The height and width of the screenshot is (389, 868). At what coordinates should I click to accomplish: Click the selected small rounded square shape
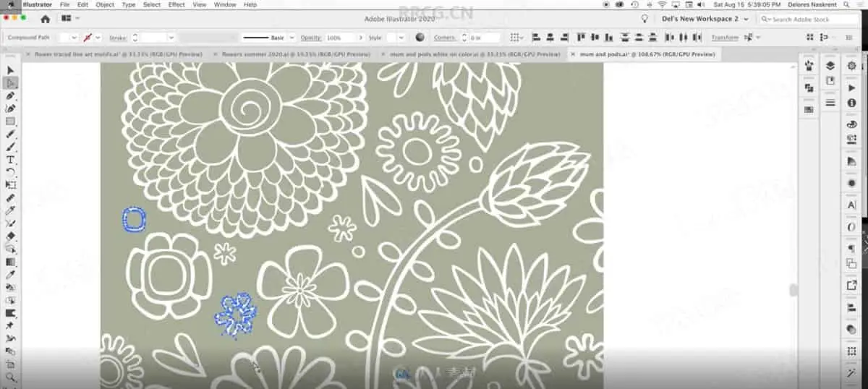[134, 219]
